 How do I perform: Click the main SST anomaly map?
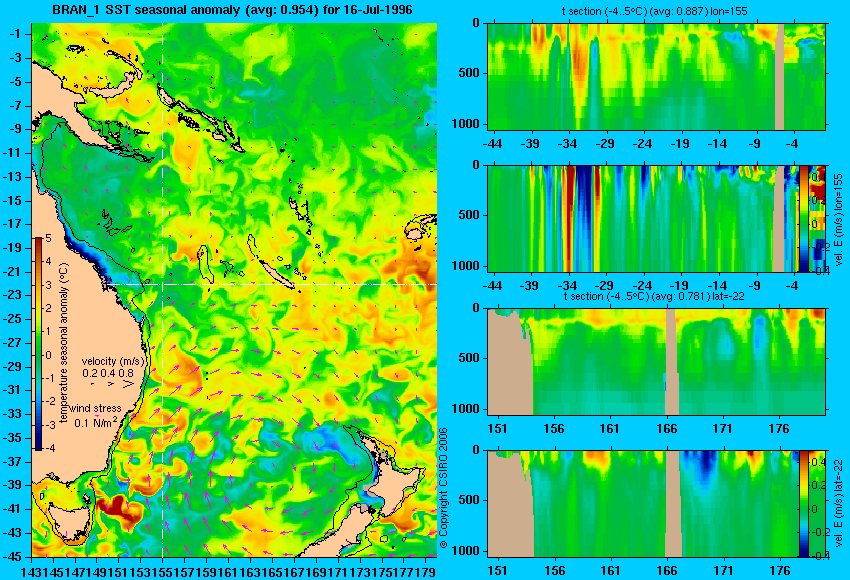234,290
